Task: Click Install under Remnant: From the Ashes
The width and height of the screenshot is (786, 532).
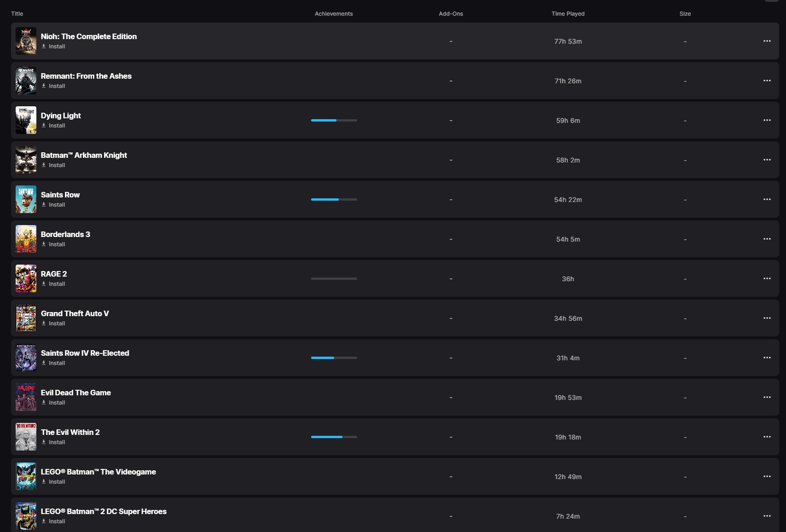Action: pyautogui.click(x=53, y=86)
